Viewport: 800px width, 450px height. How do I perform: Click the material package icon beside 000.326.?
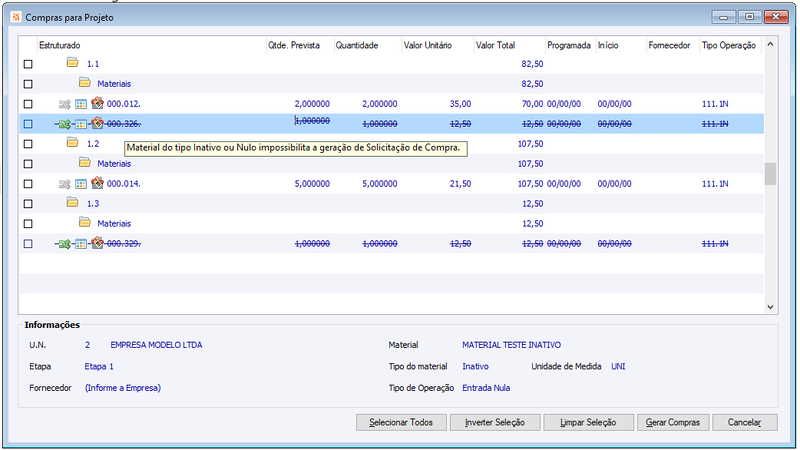97,123
